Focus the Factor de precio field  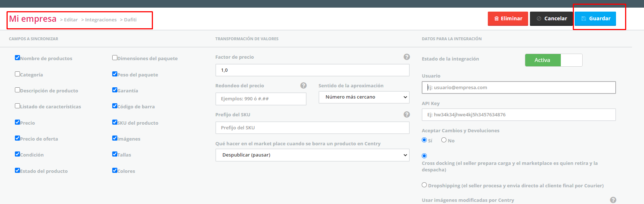click(312, 70)
